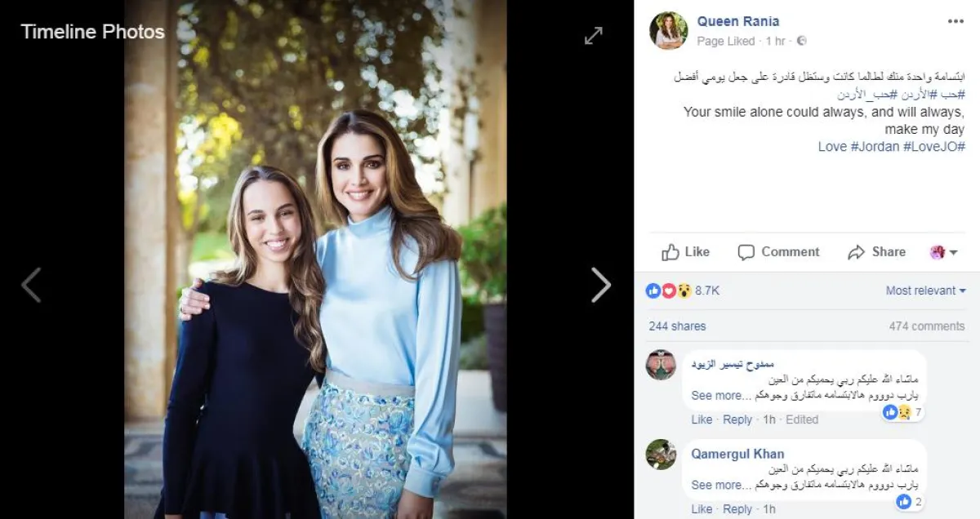This screenshot has width=980, height=519.
Task: Open the audience selector avatar dropdown
Action: [x=942, y=252]
